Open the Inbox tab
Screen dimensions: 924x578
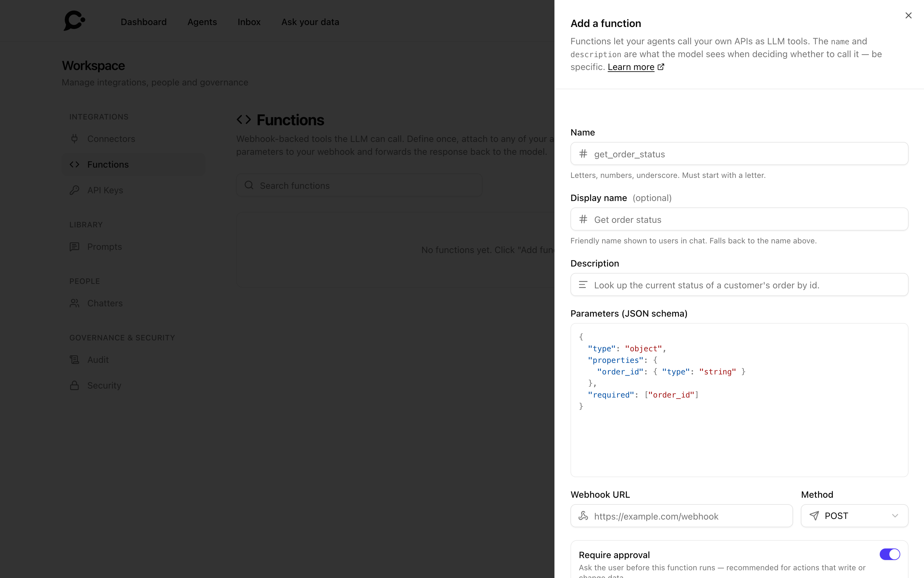[249, 22]
